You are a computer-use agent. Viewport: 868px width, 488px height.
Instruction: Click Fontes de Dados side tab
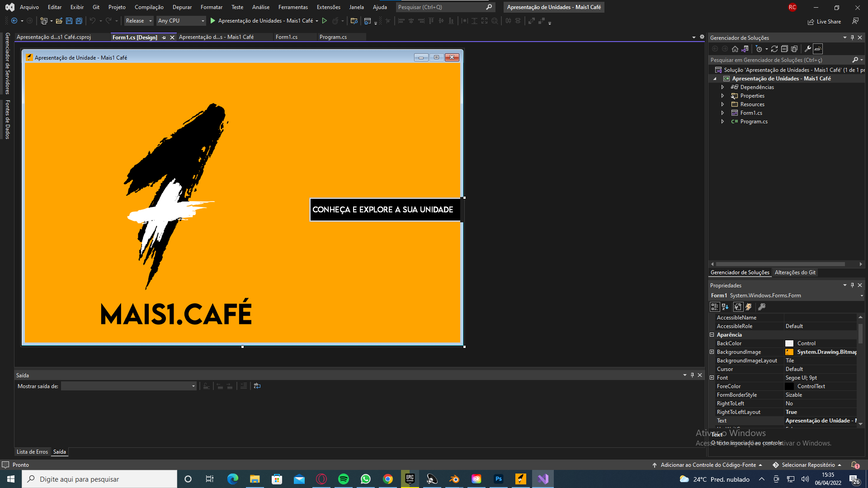(x=8, y=119)
